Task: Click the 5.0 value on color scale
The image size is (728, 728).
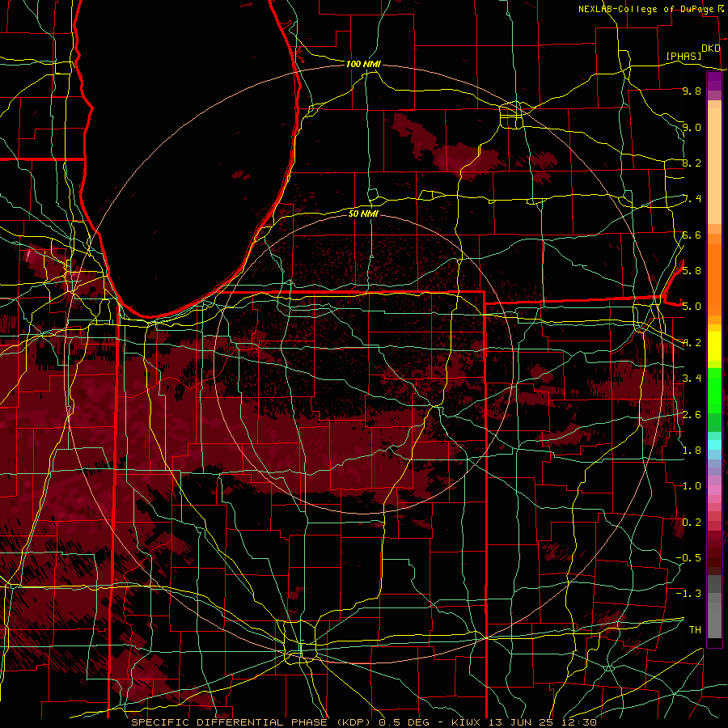Action: point(692,307)
